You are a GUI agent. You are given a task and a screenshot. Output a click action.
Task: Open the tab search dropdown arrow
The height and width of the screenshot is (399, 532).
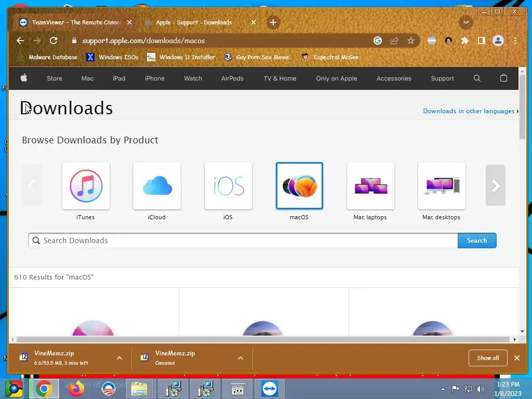466,22
